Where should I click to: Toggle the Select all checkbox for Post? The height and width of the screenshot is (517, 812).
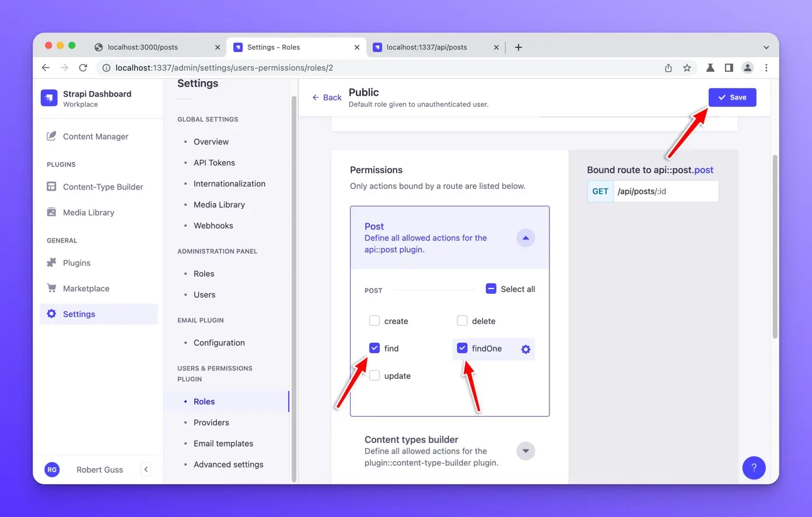pos(491,289)
